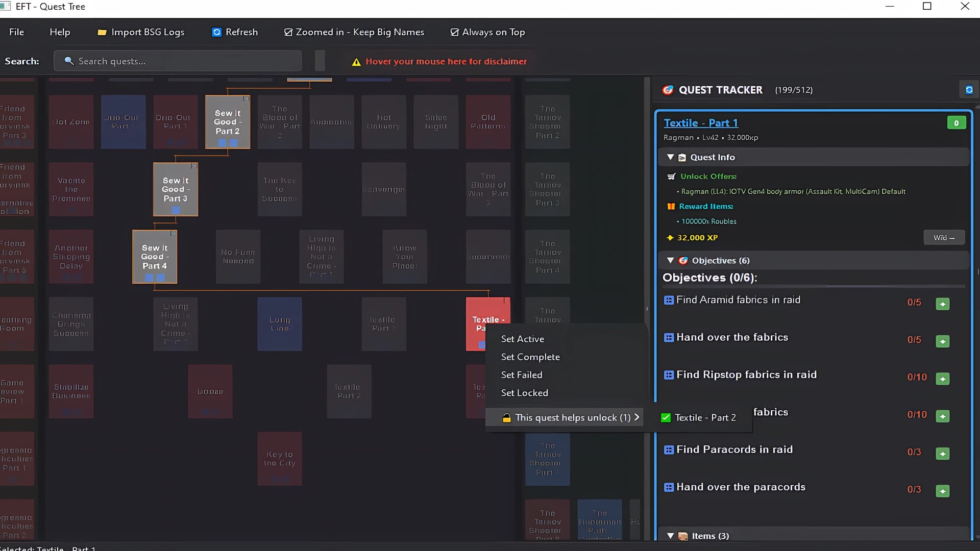The height and width of the screenshot is (551, 980).
Task: Click the green 0 badge on quest card
Action: [x=957, y=123]
